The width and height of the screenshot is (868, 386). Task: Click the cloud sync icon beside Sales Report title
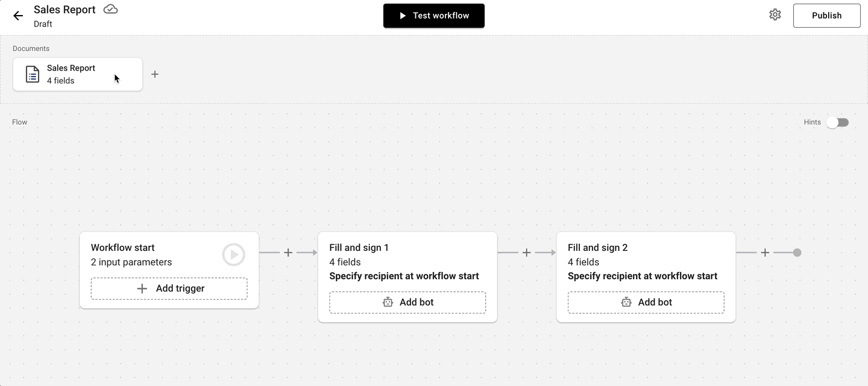(110, 9)
